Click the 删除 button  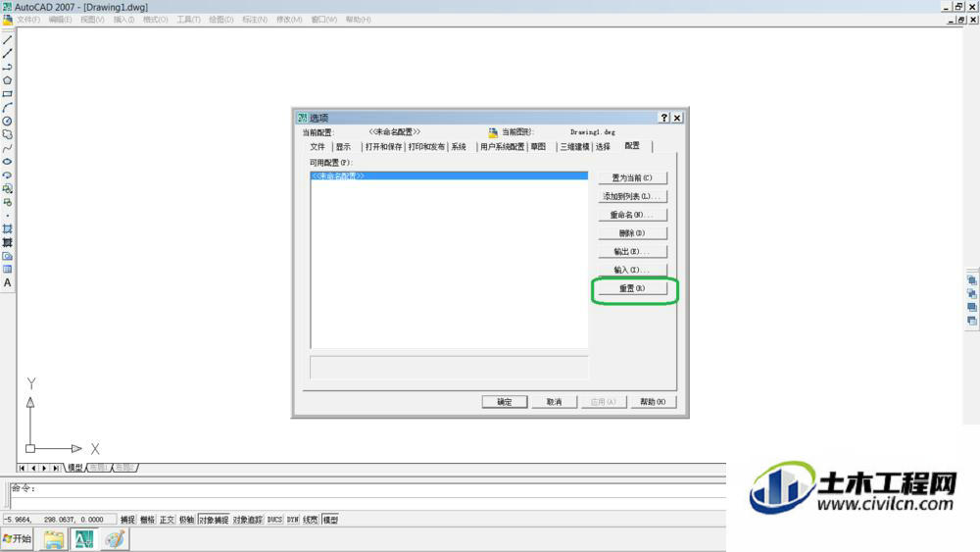632,233
